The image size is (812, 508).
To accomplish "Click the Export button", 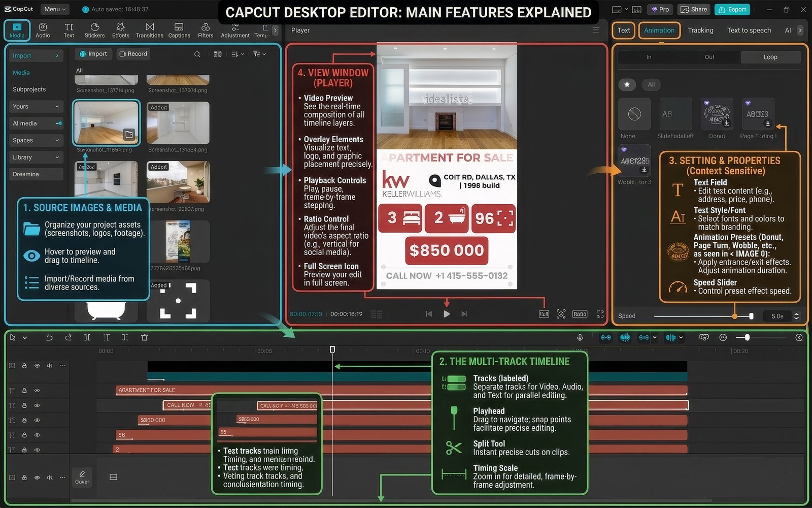I will pos(732,9).
